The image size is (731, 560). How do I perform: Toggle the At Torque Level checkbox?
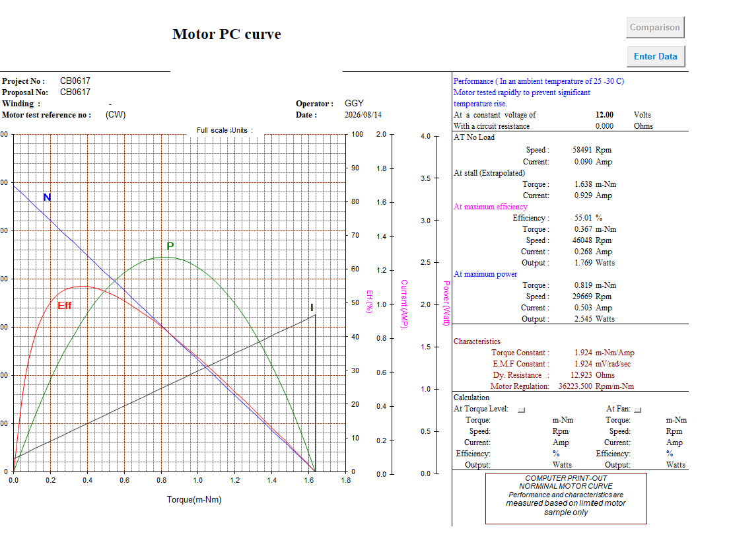coord(521,410)
